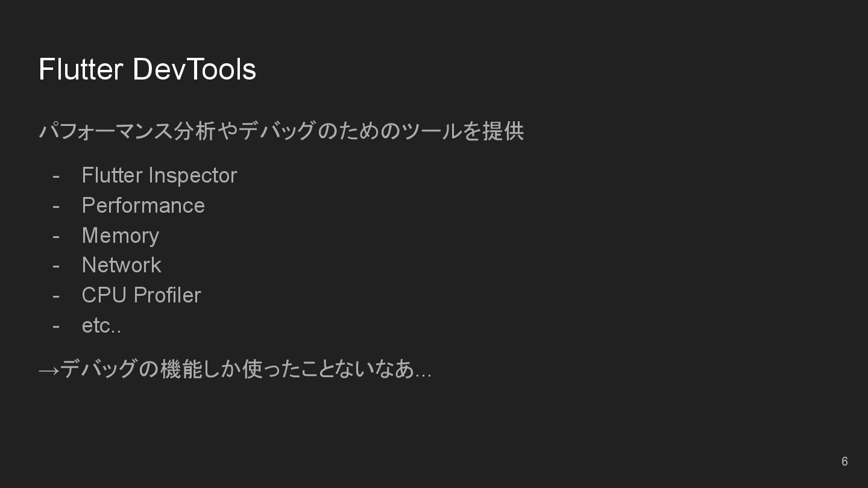Click the word Profiler in the list
Viewport: 868px width, 488px height.
[x=167, y=295]
